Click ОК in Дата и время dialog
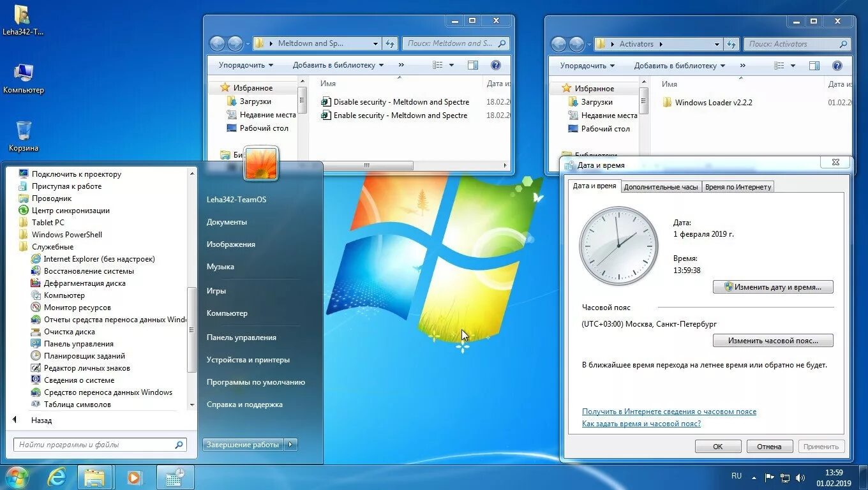The image size is (868, 490). pyautogui.click(x=718, y=447)
